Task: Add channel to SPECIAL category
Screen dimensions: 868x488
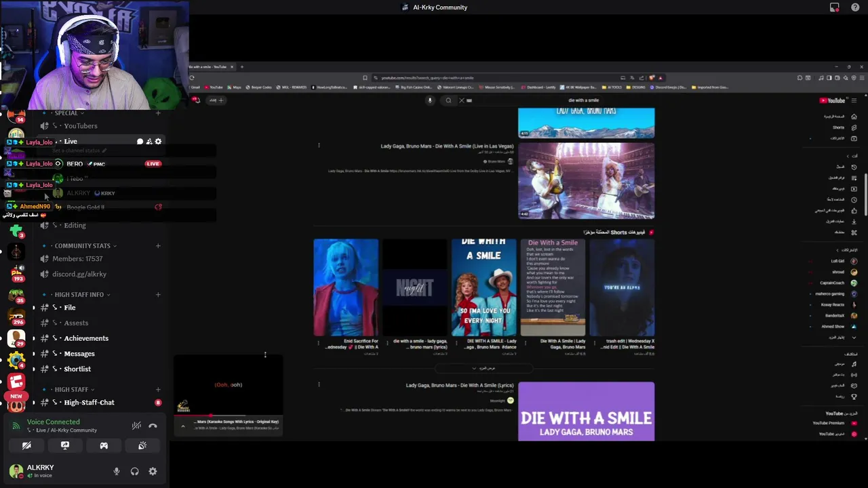Action: click(158, 113)
